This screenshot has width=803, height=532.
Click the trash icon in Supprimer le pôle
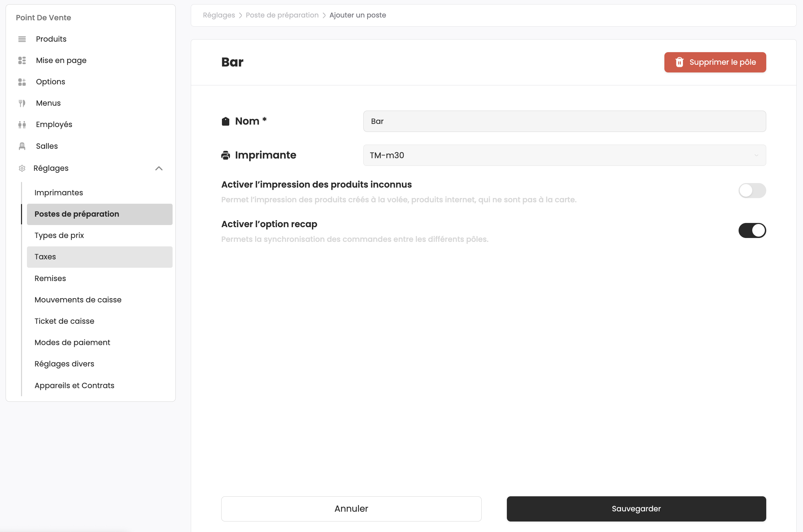[x=679, y=62]
